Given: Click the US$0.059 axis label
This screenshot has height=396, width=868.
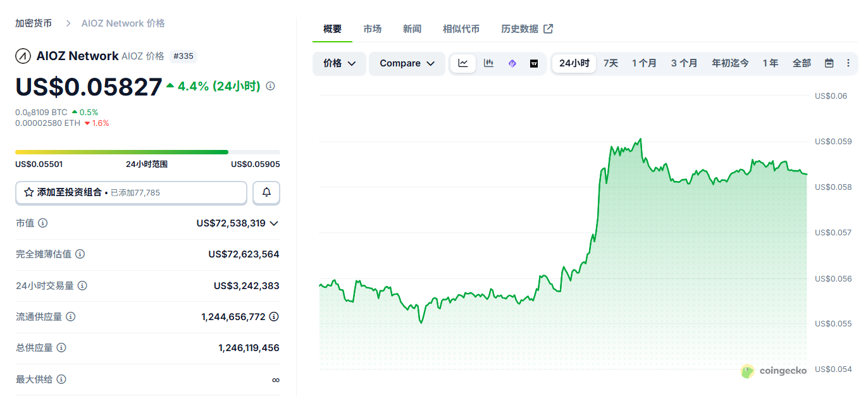Looking at the screenshot, I should (833, 142).
